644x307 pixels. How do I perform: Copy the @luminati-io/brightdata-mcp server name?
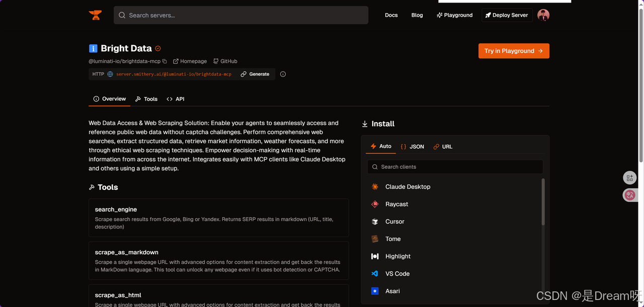coord(165,61)
